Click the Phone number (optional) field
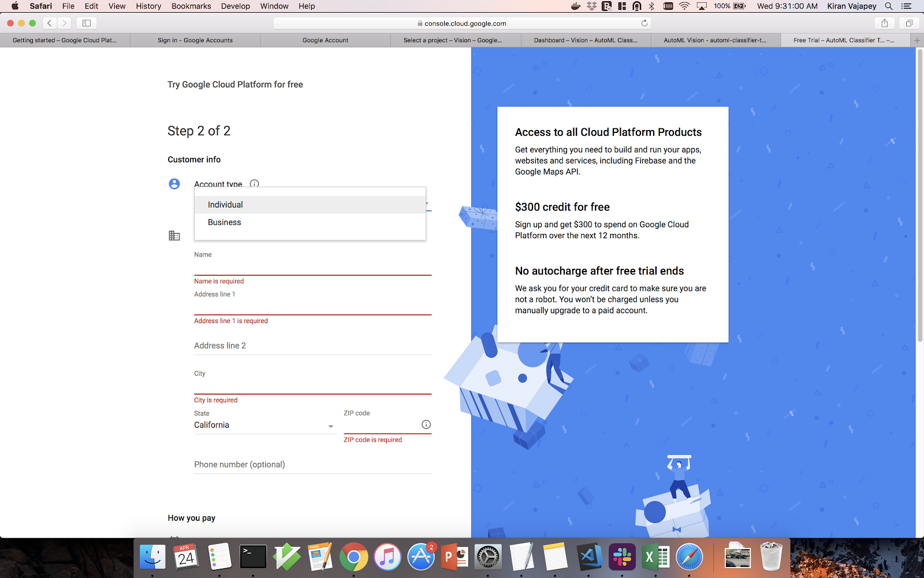924x578 pixels. pos(312,465)
